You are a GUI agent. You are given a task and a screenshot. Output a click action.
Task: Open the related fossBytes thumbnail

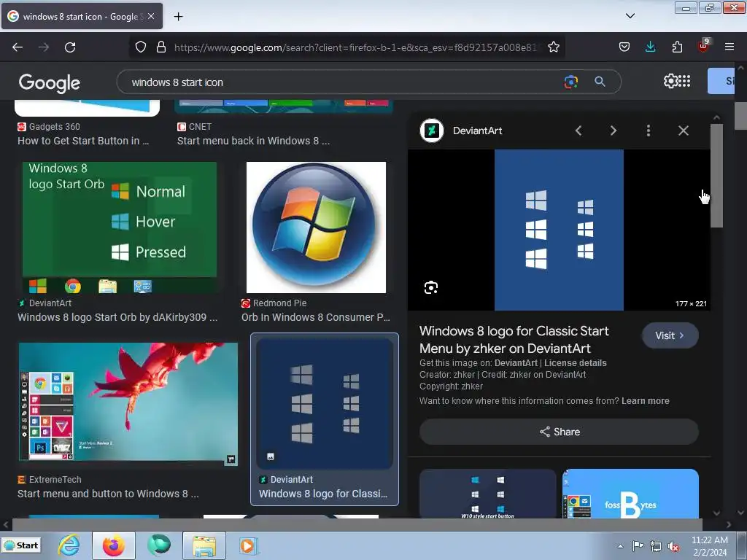pos(630,494)
